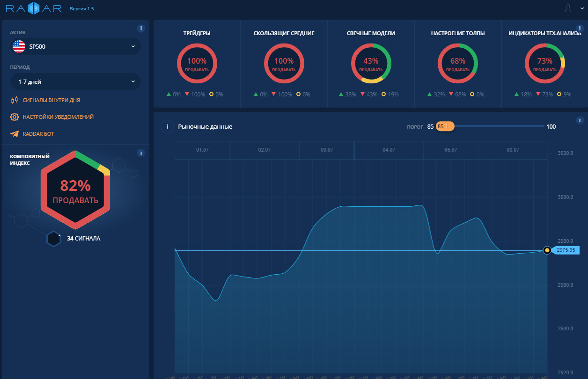Open the asset dropdown showing SP500
This screenshot has width=588, height=379.
[x=75, y=46]
